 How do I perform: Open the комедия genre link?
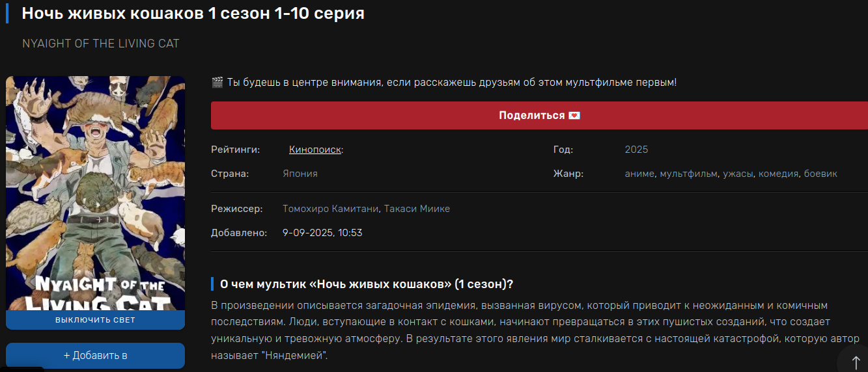point(778,174)
